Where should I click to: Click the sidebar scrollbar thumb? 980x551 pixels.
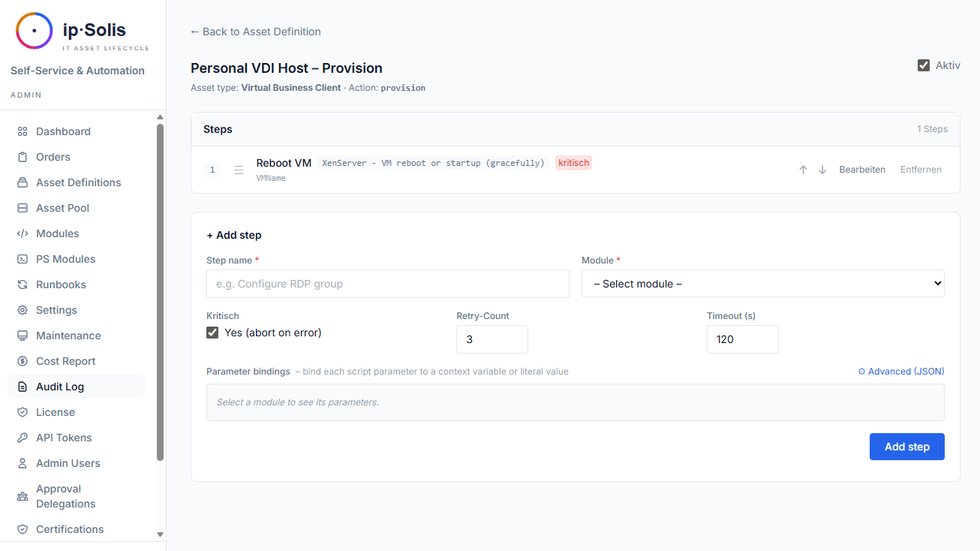click(x=160, y=292)
